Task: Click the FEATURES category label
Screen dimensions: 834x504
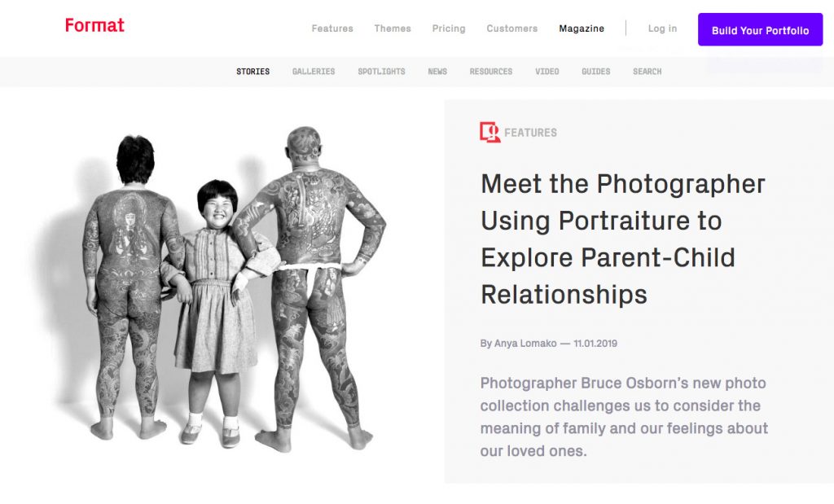Action: (x=530, y=133)
